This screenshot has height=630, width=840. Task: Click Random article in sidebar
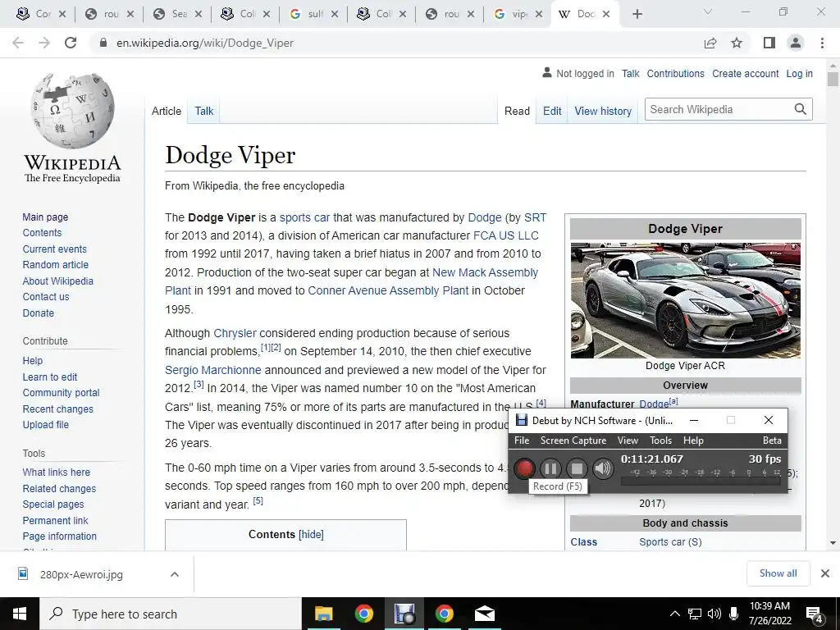[55, 265]
